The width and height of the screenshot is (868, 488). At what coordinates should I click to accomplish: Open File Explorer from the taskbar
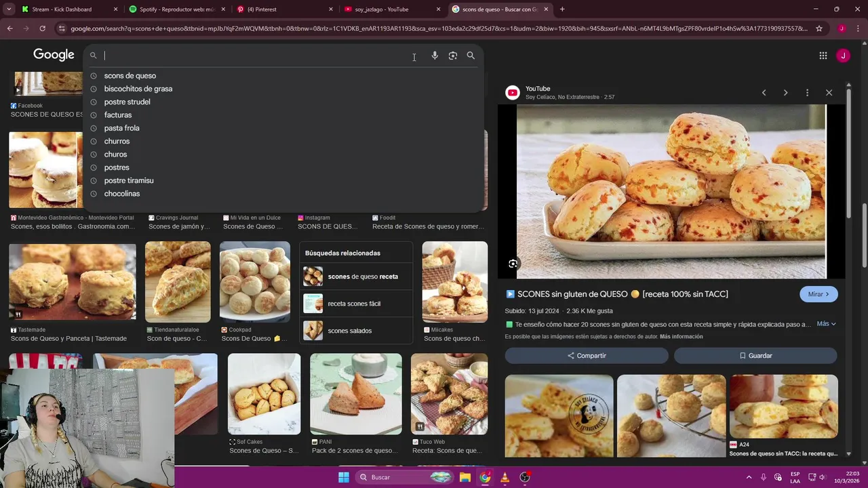(465, 477)
